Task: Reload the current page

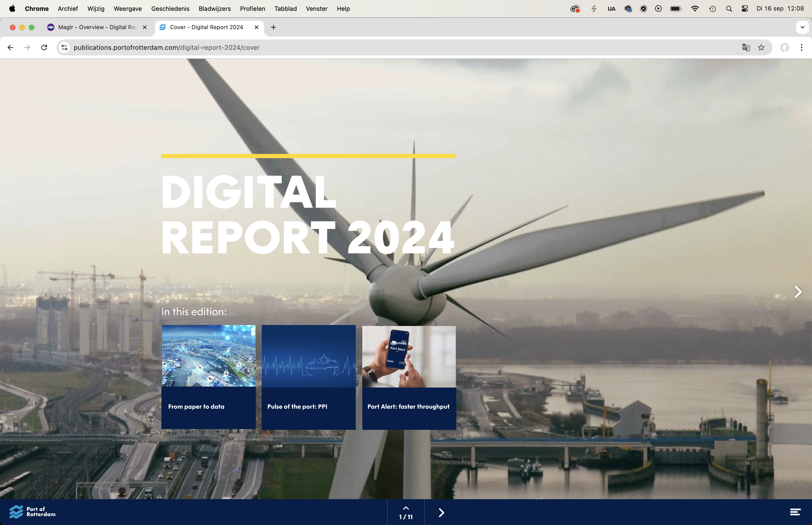Action: point(44,47)
